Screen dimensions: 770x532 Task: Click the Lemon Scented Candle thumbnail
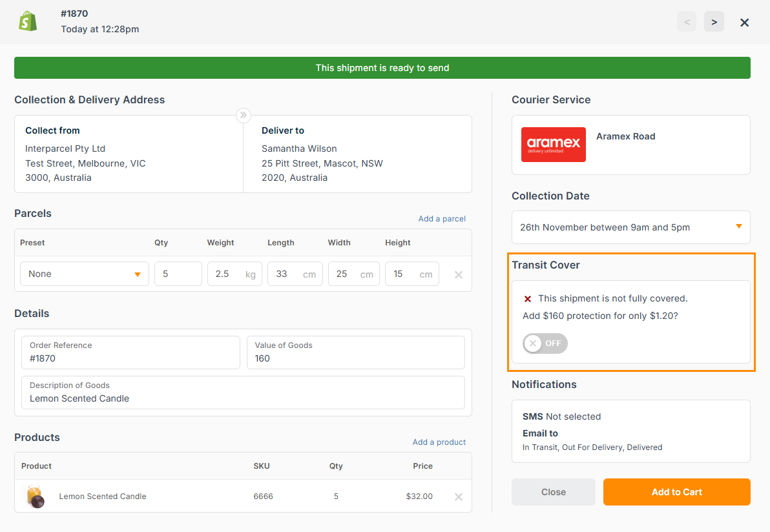[x=36, y=496]
